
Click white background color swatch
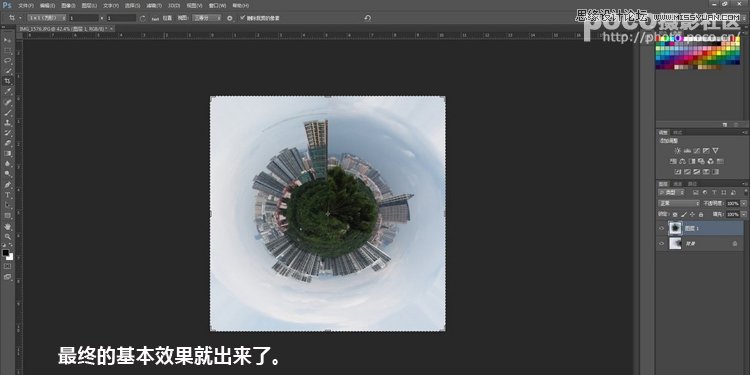10,257
